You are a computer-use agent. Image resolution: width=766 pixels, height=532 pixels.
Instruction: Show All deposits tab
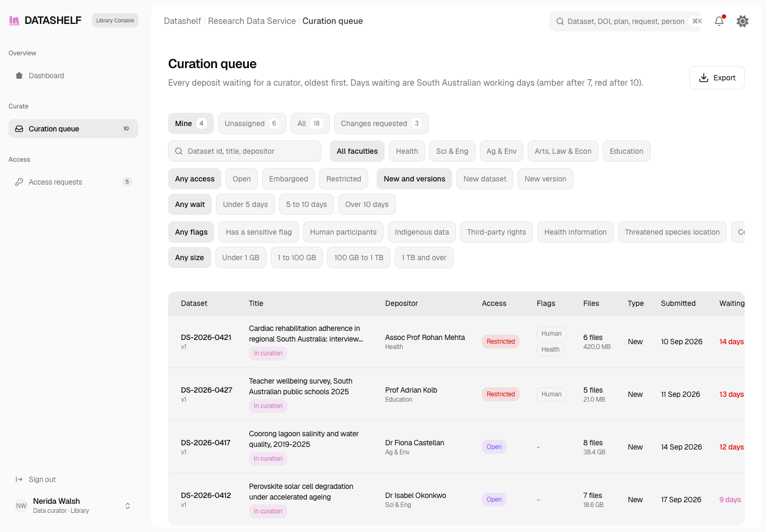pos(310,123)
